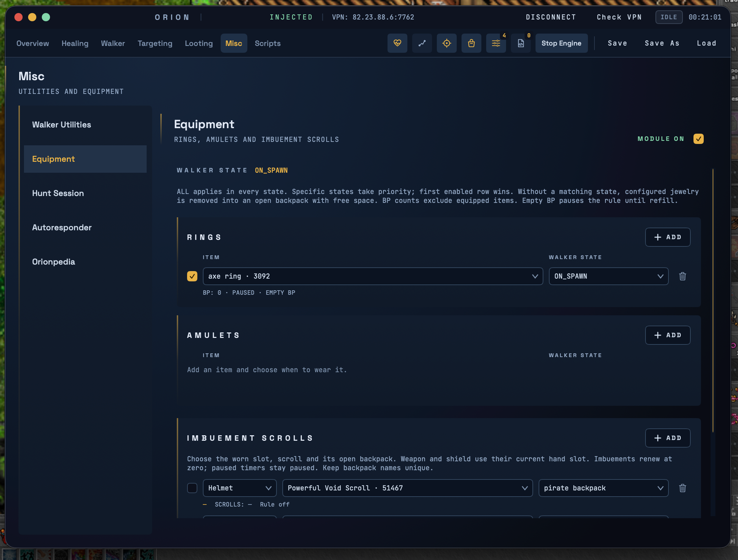Click the scripts file icon with badge 0
738x560 pixels.
(x=520, y=43)
